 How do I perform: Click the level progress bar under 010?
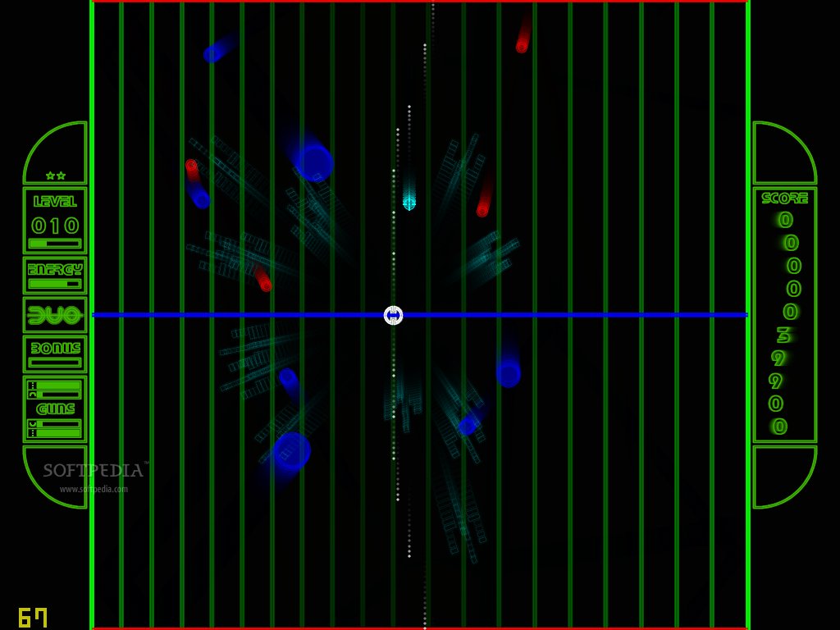point(55,244)
